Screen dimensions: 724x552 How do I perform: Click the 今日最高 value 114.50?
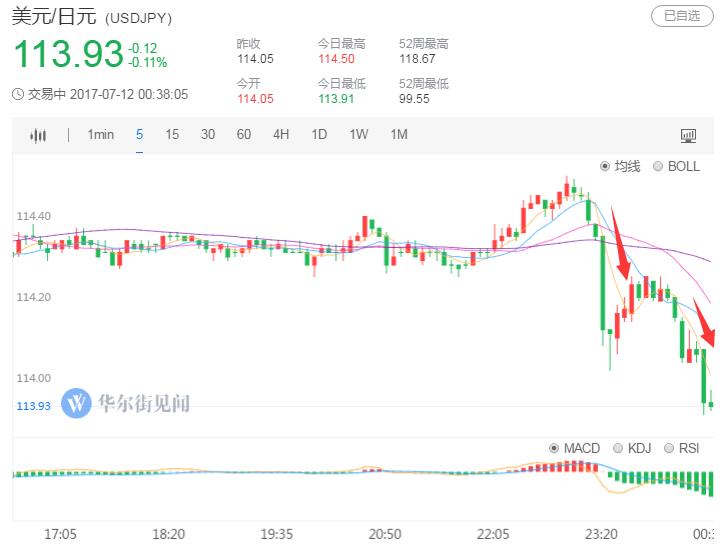click(337, 59)
